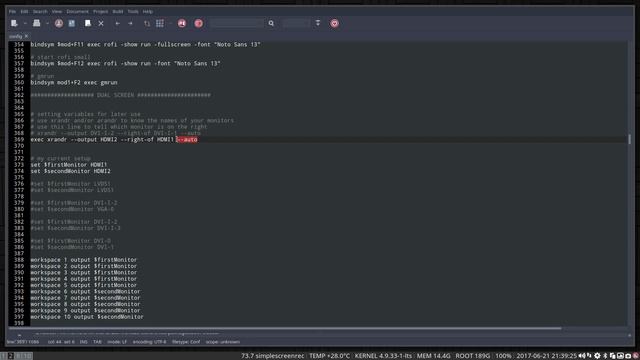Click the Quit toolbar icon
This screenshot has height=360, width=640.
(334, 23)
